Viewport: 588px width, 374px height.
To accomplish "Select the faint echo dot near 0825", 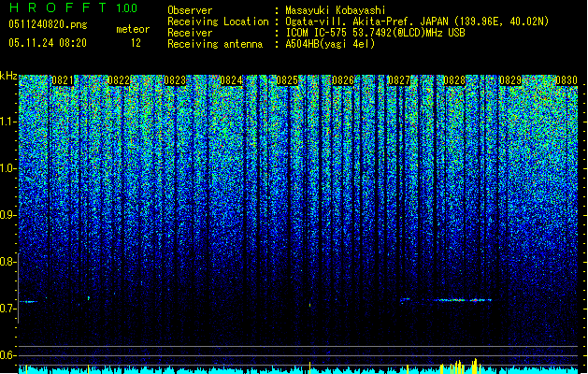I will (309, 306).
